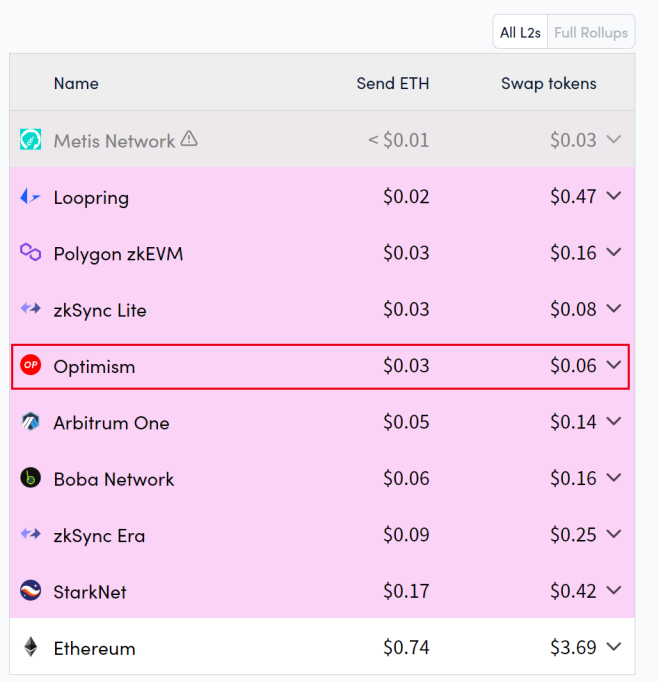Viewport: 659px width, 682px height.
Task: Expand the Ethereum row chevron
Action: tap(614, 648)
